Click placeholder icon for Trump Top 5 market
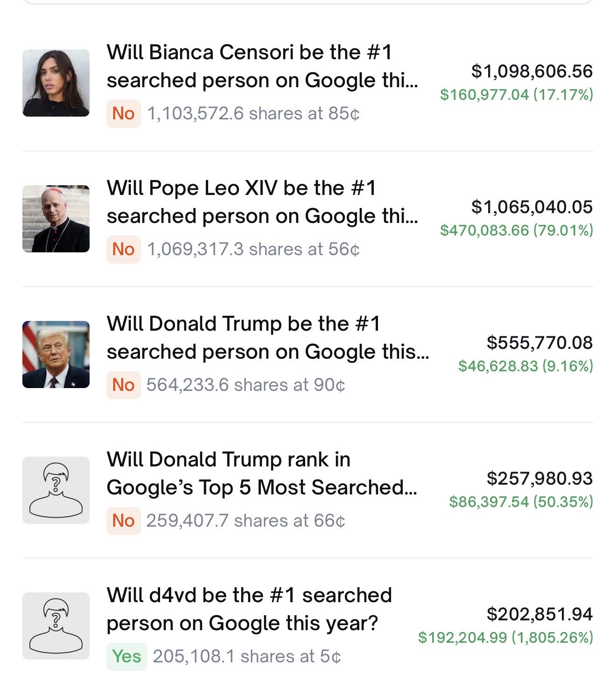616x681 pixels. (x=56, y=490)
